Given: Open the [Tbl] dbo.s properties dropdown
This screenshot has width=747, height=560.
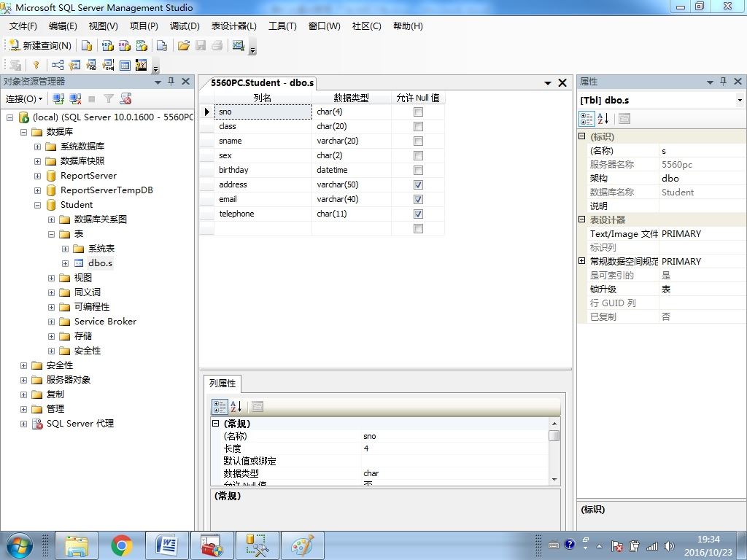Looking at the screenshot, I should click(x=740, y=101).
